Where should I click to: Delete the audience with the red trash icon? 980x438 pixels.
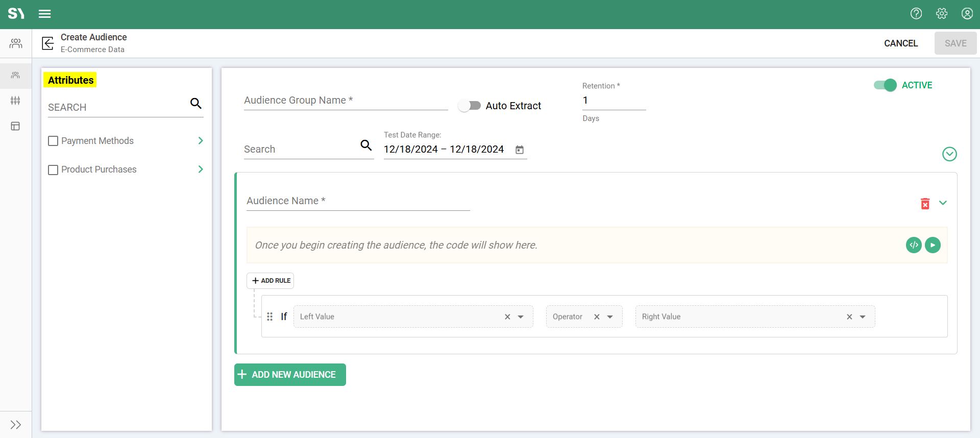coord(925,204)
